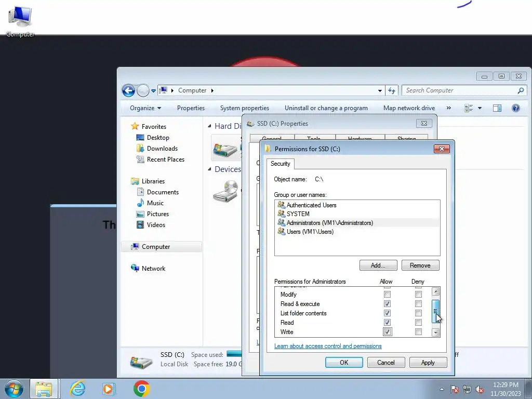This screenshot has height=399, width=532.
Task: Toggle Deny for List folder contents
Action: [x=418, y=313]
